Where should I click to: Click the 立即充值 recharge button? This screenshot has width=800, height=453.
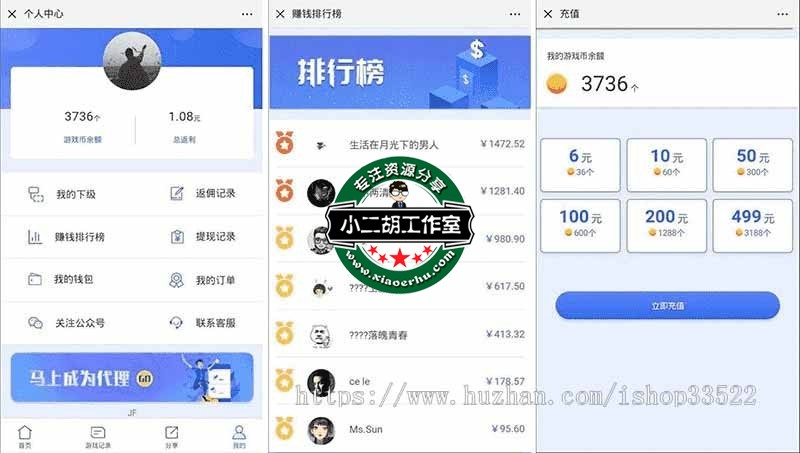[667, 306]
